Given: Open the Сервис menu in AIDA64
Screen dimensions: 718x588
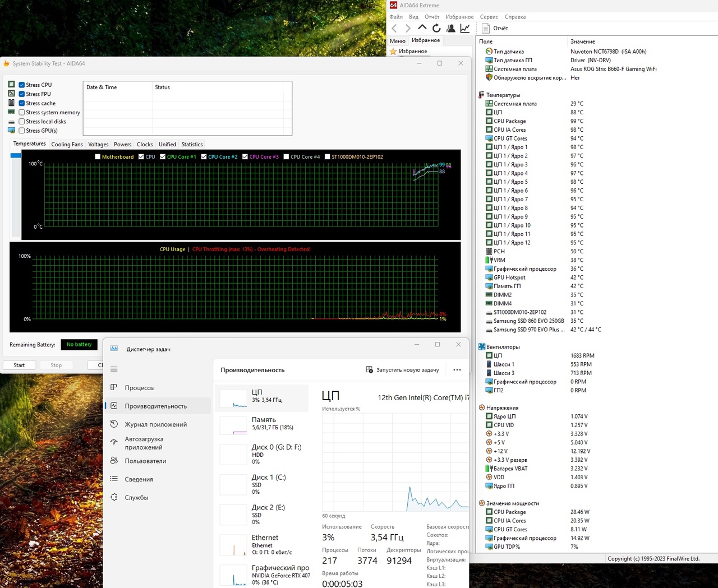Looking at the screenshot, I should [489, 17].
